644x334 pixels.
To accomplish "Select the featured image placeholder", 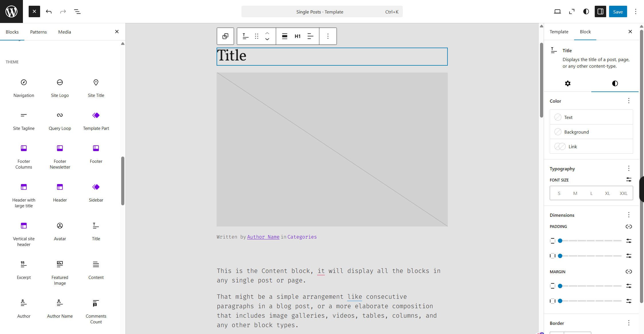I will (x=332, y=149).
